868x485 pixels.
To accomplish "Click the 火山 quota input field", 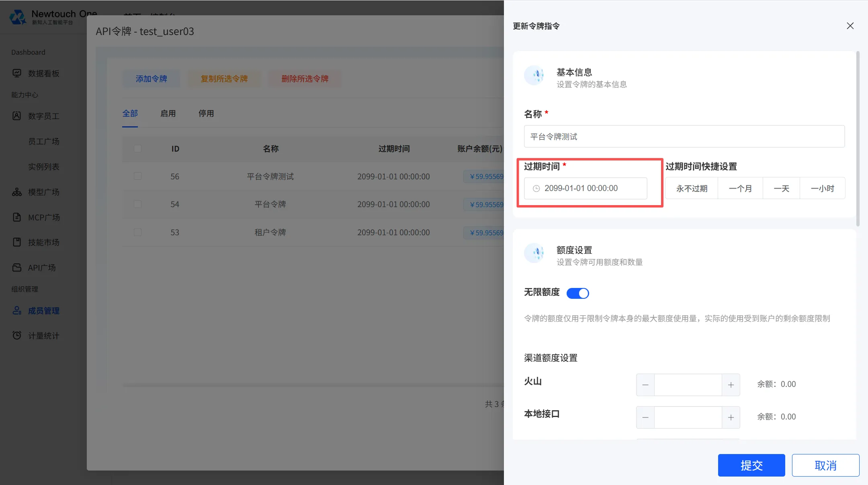I will [x=688, y=385].
